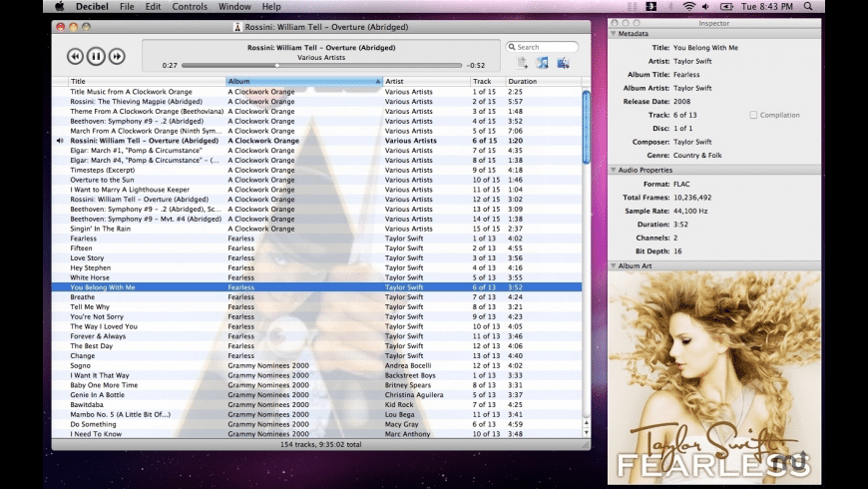Select the track 'Bawitdaba'
The width and height of the screenshot is (868, 489).
tap(316, 405)
